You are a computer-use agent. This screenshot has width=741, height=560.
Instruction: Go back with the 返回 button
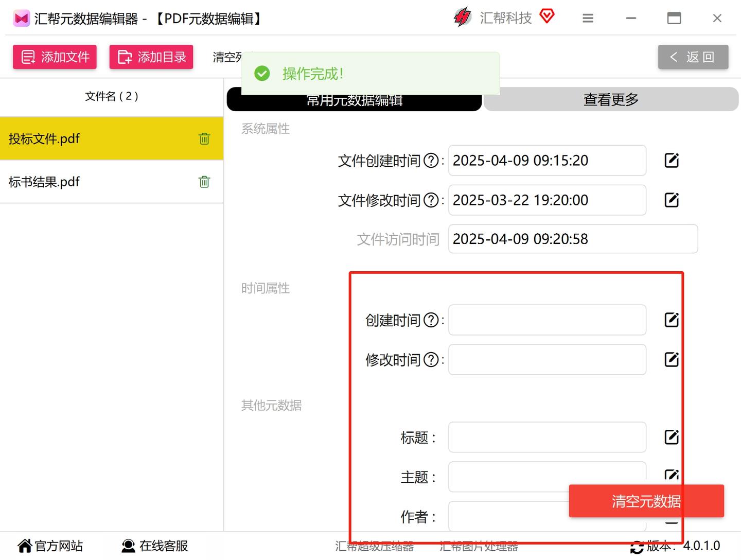(693, 57)
